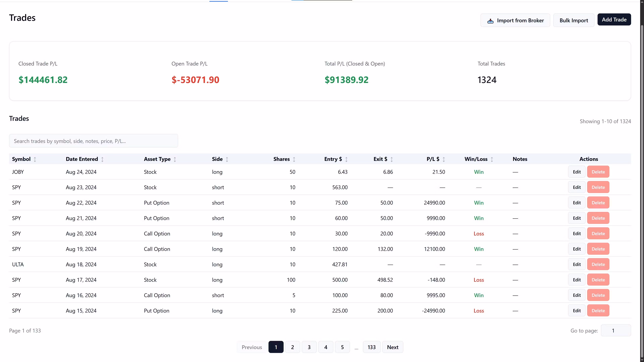
Task: Focus the search trades input field
Action: click(x=94, y=141)
